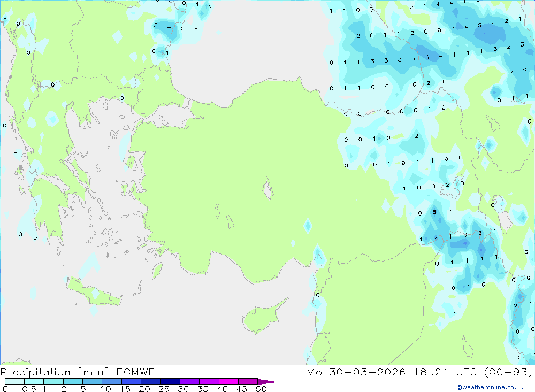
Task: Click the precipitation value "5" on the map
Action: (480, 25)
